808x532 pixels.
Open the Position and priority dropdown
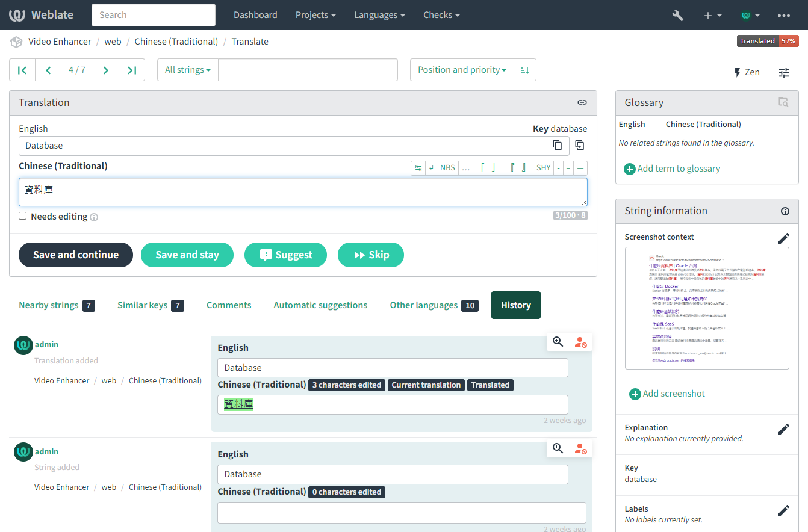point(462,70)
